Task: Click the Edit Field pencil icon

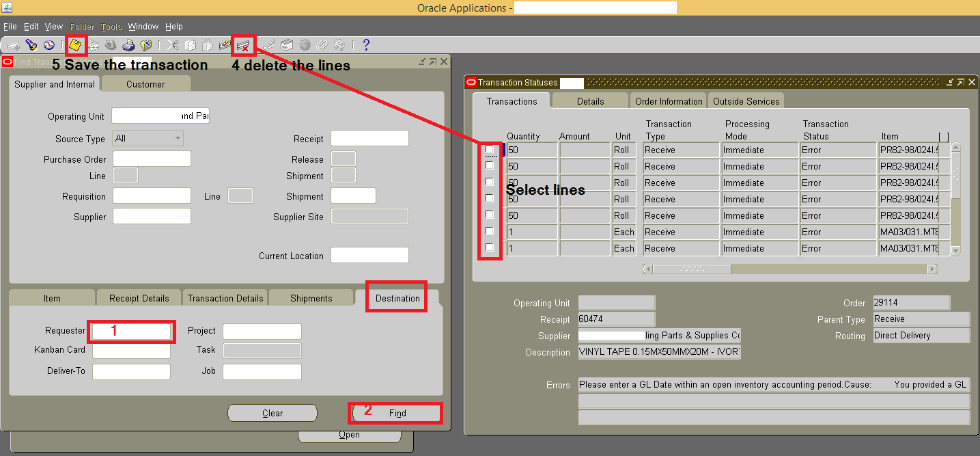Action: point(270,46)
